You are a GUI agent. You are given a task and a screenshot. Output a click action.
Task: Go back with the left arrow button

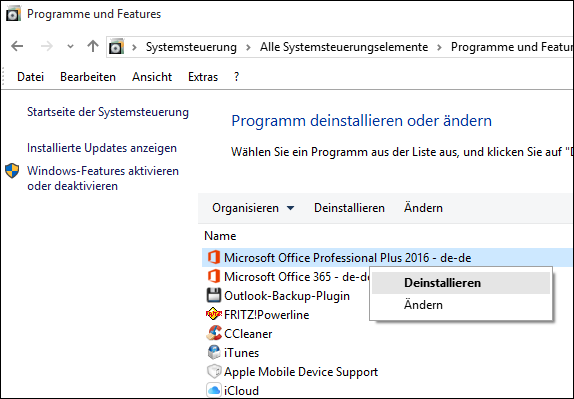pyautogui.click(x=17, y=46)
